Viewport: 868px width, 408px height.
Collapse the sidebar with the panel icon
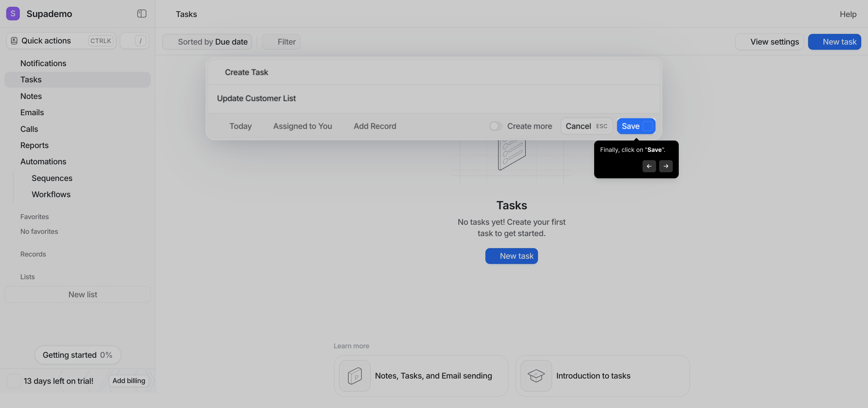click(142, 14)
